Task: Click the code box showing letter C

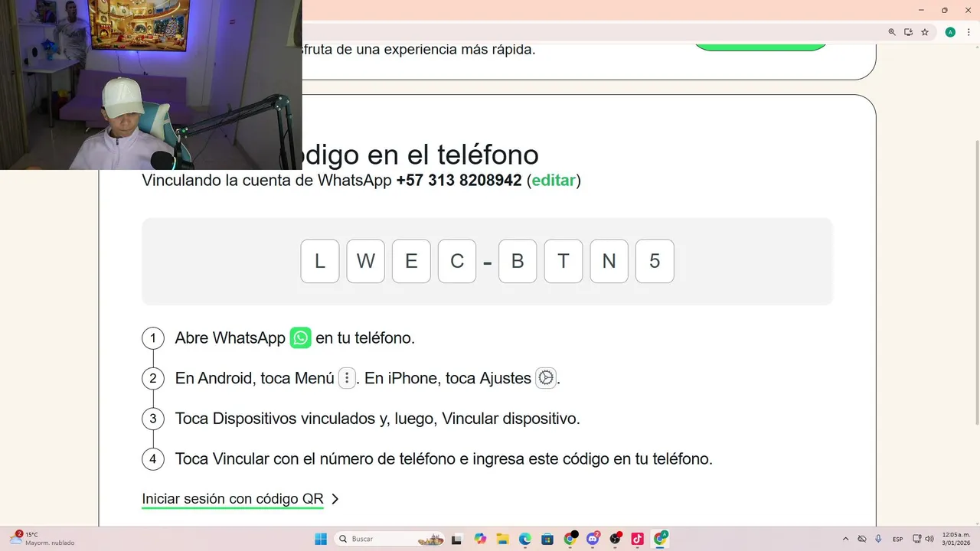Action: point(457,261)
